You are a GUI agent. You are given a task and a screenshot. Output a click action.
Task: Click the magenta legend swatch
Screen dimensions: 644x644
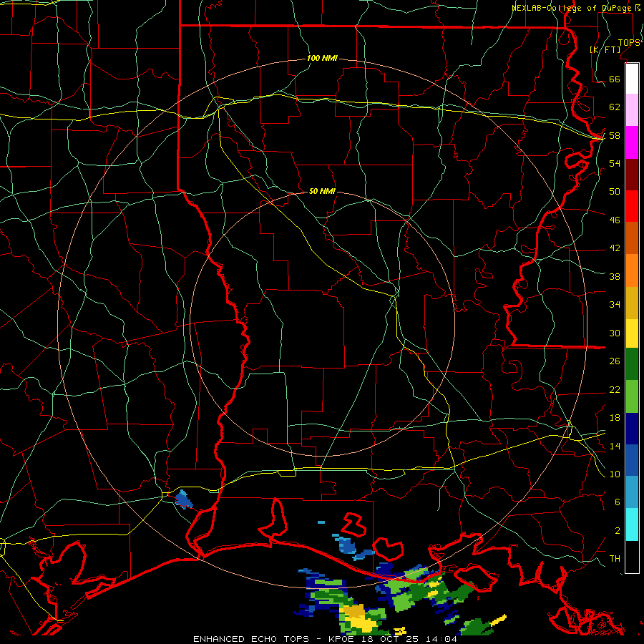click(632, 142)
